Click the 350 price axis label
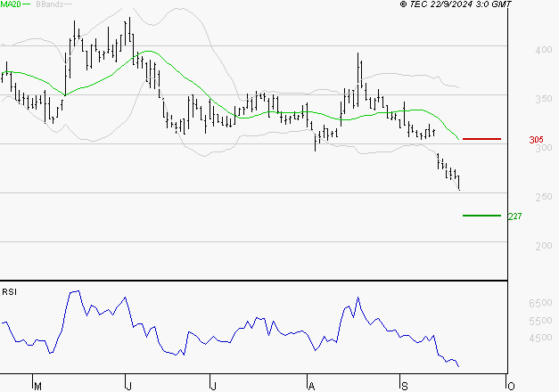 point(543,99)
